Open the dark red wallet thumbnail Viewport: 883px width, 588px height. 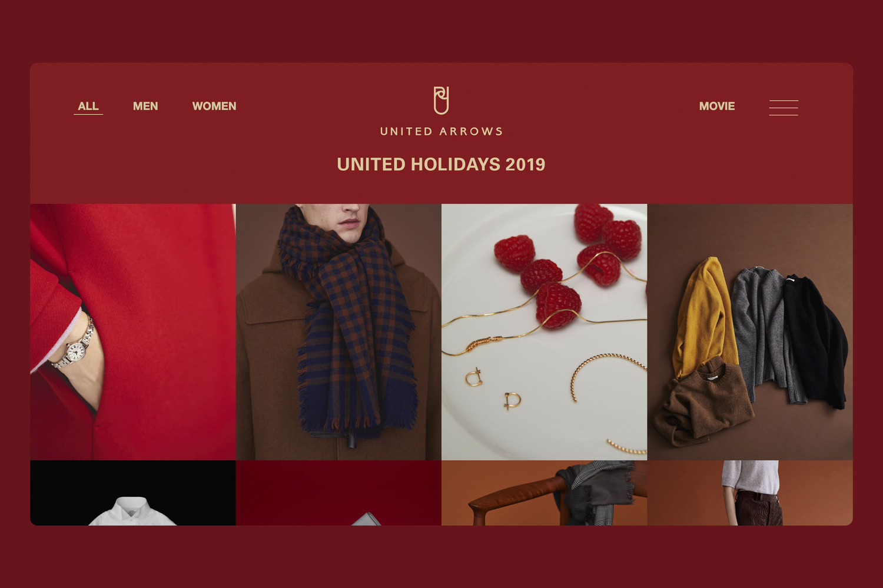pyautogui.click(x=338, y=493)
